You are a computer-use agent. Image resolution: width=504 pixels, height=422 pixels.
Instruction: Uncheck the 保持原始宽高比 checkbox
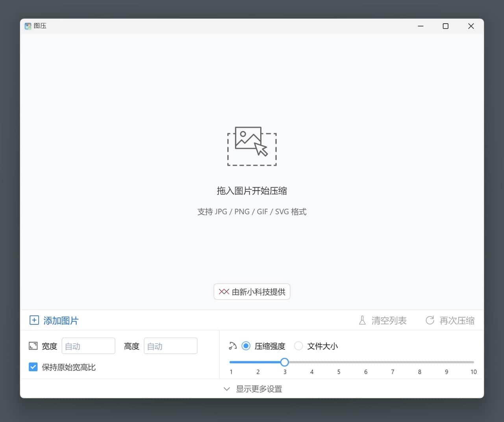coord(33,367)
